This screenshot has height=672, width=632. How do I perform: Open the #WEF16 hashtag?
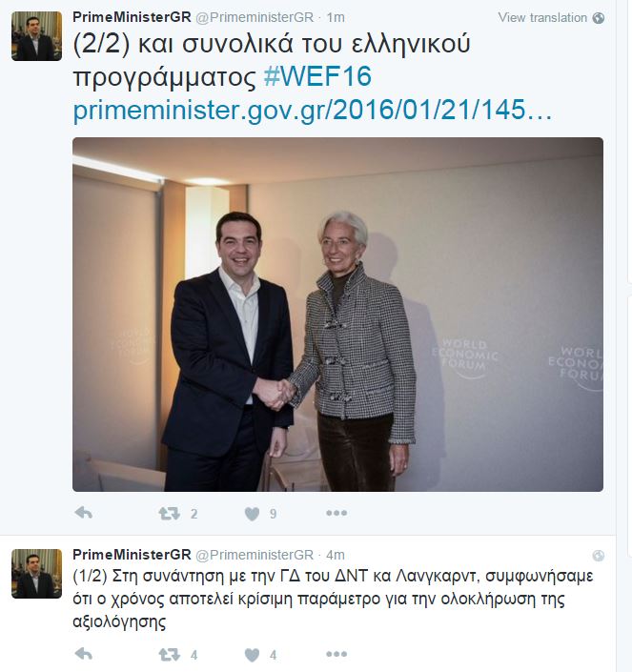[x=317, y=76]
